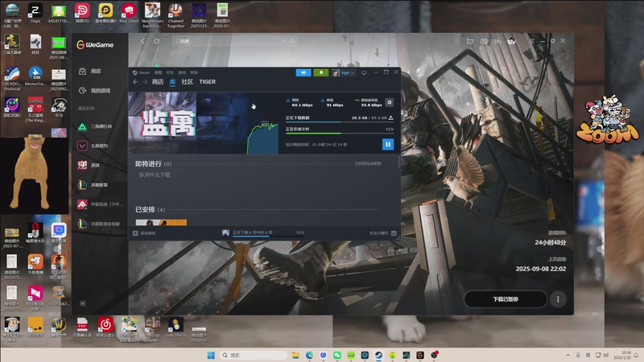Screen dimensions: 644x362
Task: Open the Steam 社区 tab
Action: tap(188, 82)
